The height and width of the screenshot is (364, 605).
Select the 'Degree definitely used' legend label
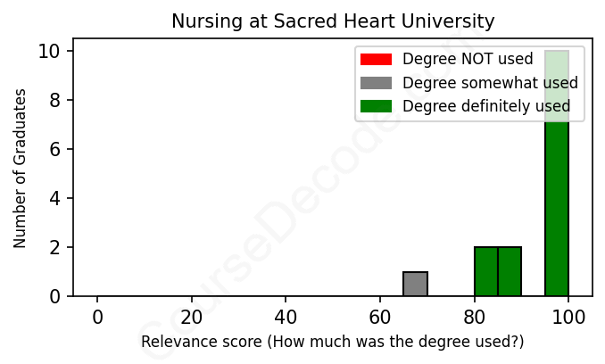[x=486, y=107]
